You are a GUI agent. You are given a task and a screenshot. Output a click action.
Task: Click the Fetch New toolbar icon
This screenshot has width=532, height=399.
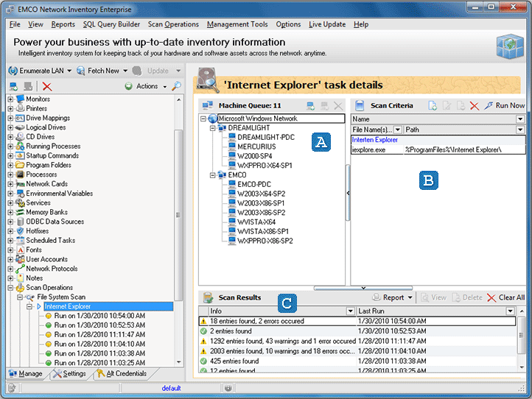tap(81, 71)
